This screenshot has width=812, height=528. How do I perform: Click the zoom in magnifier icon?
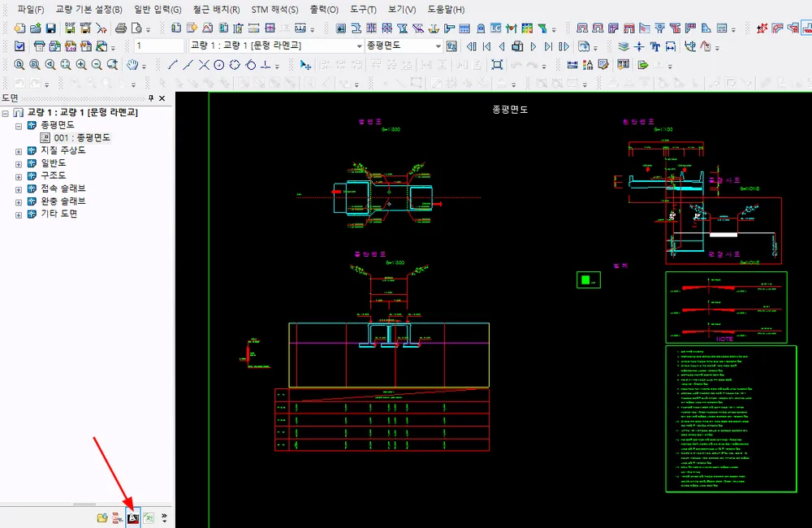pos(81,65)
